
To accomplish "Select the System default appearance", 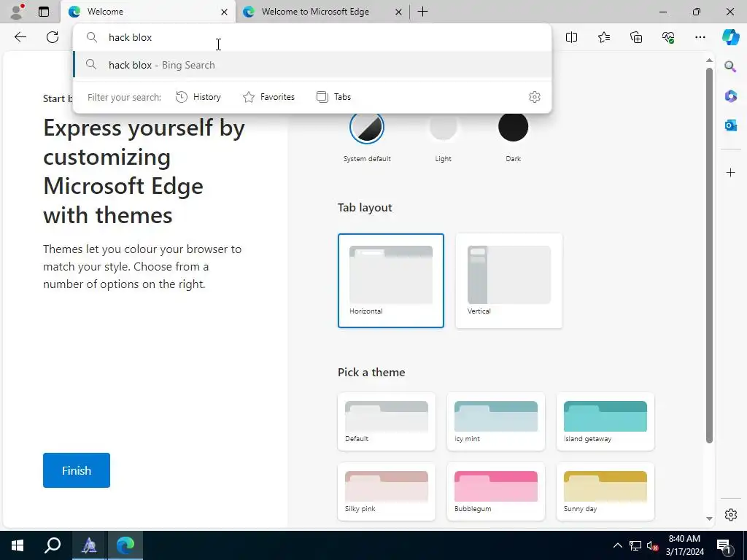I will (367, 127).
